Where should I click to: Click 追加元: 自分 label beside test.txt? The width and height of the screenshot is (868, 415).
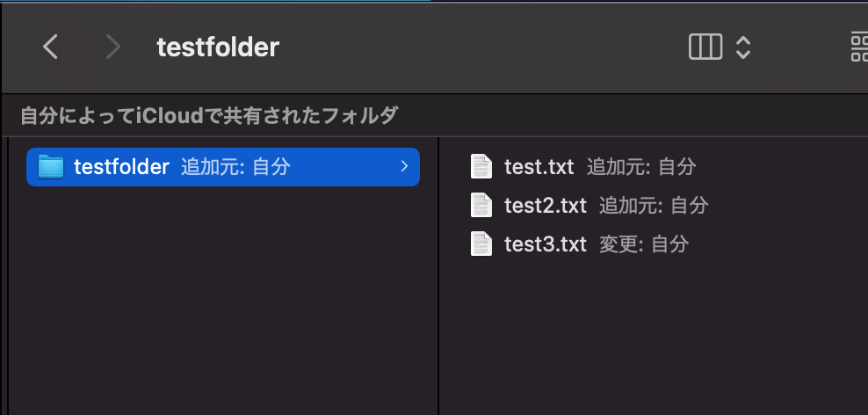click(641, 166)
